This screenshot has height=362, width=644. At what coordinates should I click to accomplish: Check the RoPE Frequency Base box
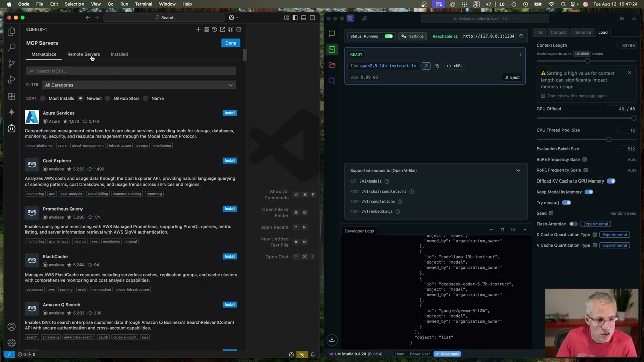pyautogui.click(x=584, y=160)
